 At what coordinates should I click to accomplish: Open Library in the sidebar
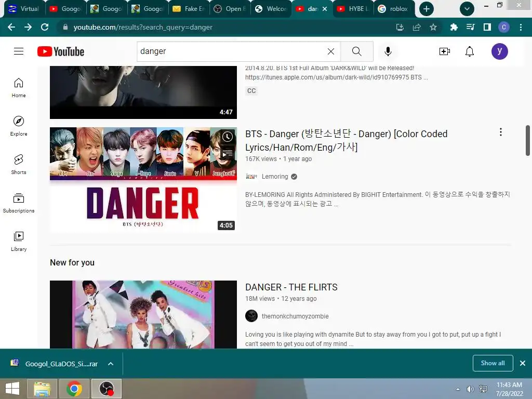(x=19, y=241)
